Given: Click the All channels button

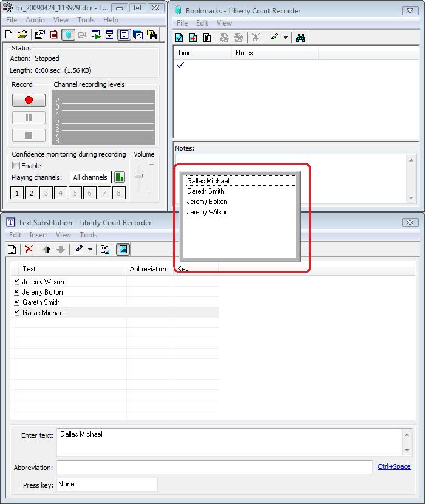Looking at the screenshot, I should tap(90, 177).
